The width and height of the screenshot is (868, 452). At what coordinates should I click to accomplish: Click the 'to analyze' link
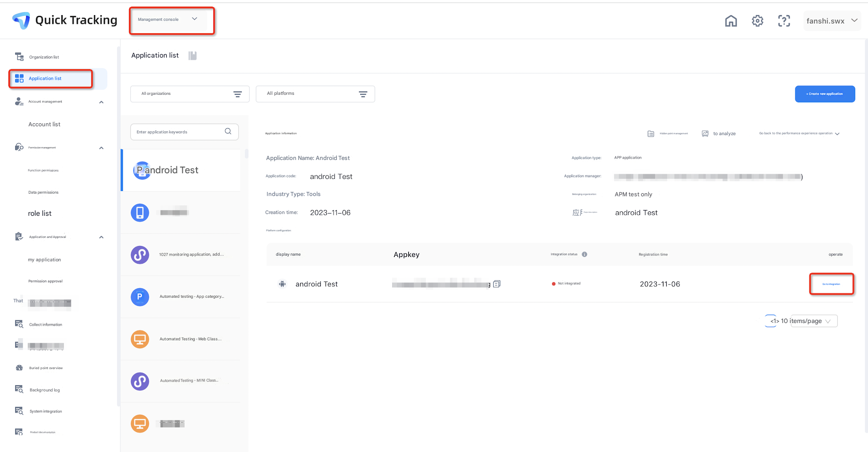[724, 133]
